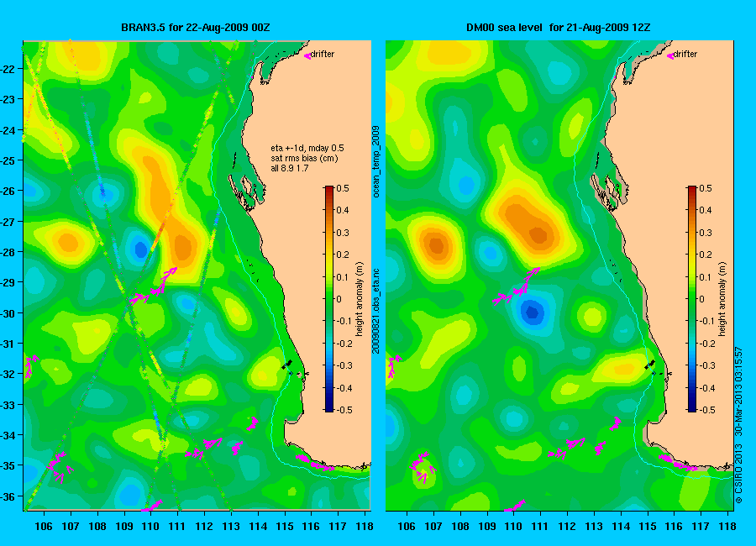Click the BRAN3.5 panel's 'height anomaly (m)' label
The width and height of the screenshot is (756, 546).
(x=360, y=300)
